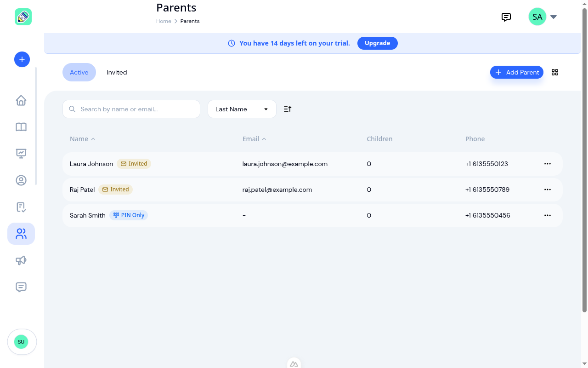Click phone number +1 6135550123
The image size is (588, 368).
pos(486,164)
